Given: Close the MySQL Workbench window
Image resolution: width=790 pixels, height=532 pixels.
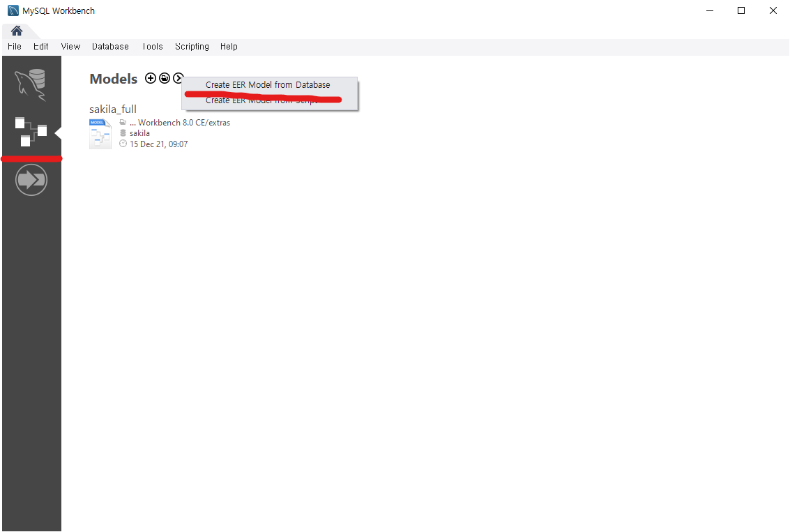Looking at the screenshot, I should pyautogui.click(x=773, y=10).
